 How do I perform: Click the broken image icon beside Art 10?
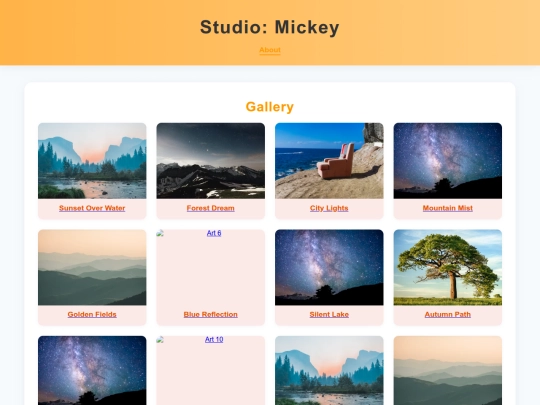(x=160, y=340)
